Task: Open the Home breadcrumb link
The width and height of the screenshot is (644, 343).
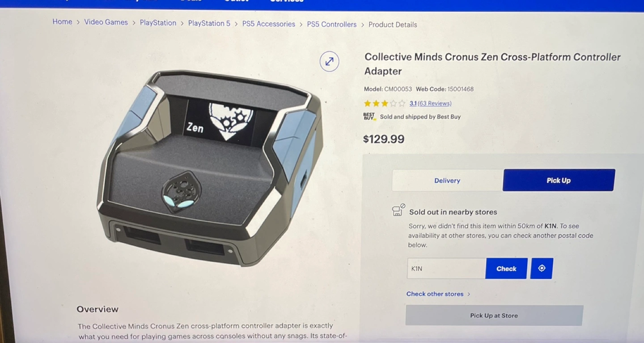Action: 62,21
